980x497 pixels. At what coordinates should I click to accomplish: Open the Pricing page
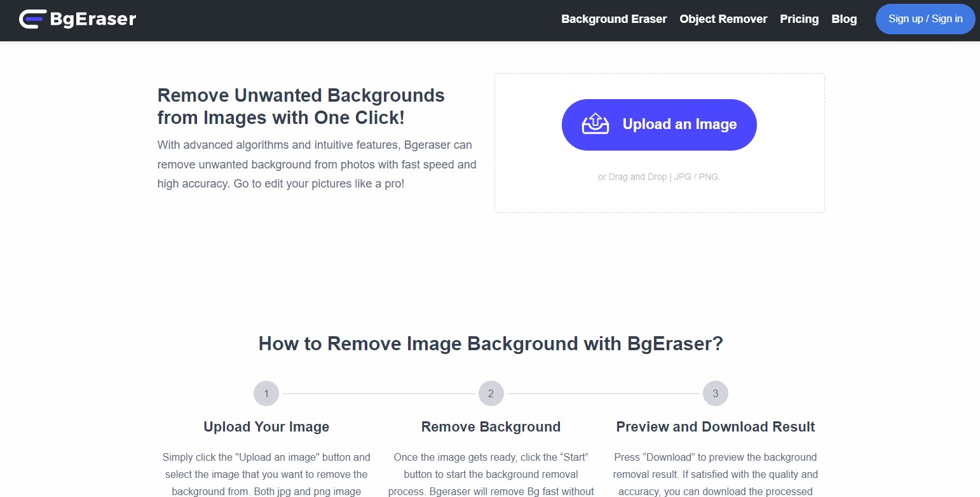click(x=799, y=19)
